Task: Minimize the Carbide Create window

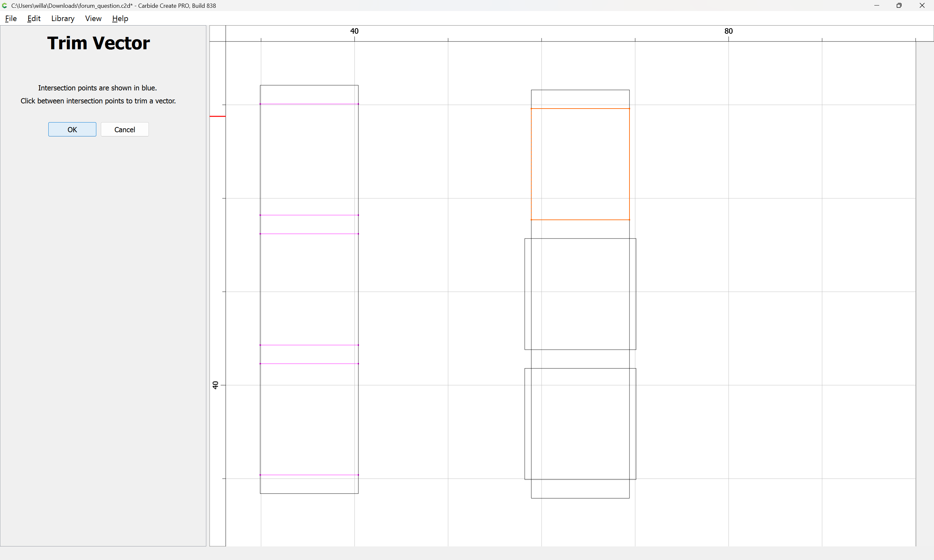Action: point(877,6)
